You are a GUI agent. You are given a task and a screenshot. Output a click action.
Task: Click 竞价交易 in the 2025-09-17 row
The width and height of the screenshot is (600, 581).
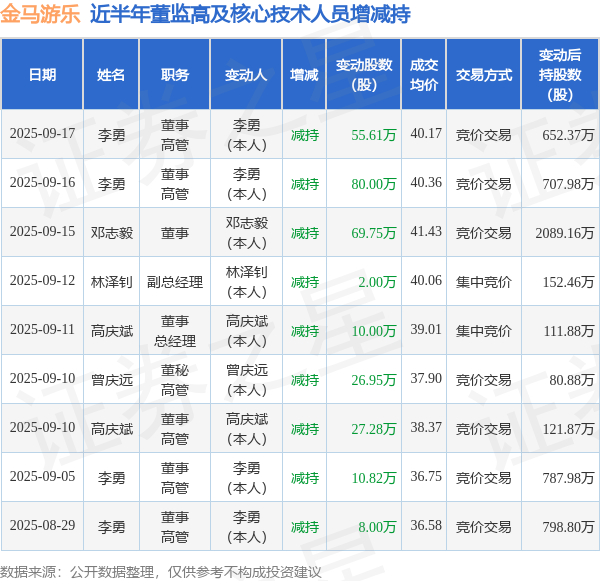coord(484,135)
